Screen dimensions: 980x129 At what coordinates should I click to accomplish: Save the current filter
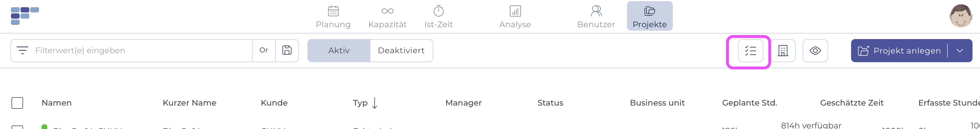[x=287, y=50]
